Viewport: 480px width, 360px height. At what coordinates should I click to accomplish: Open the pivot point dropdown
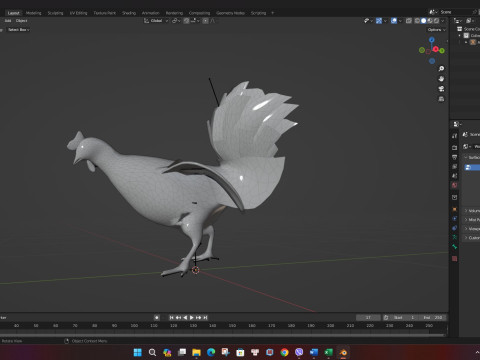[x=176, y=21]
